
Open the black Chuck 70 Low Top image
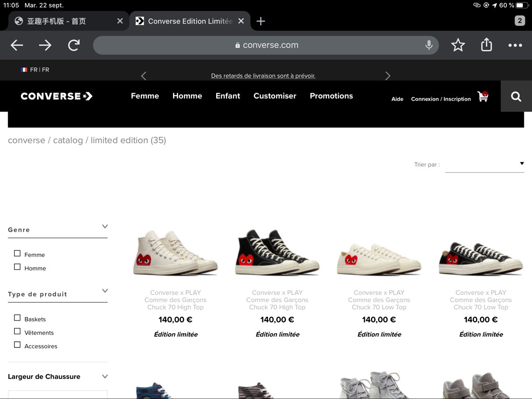481,259
